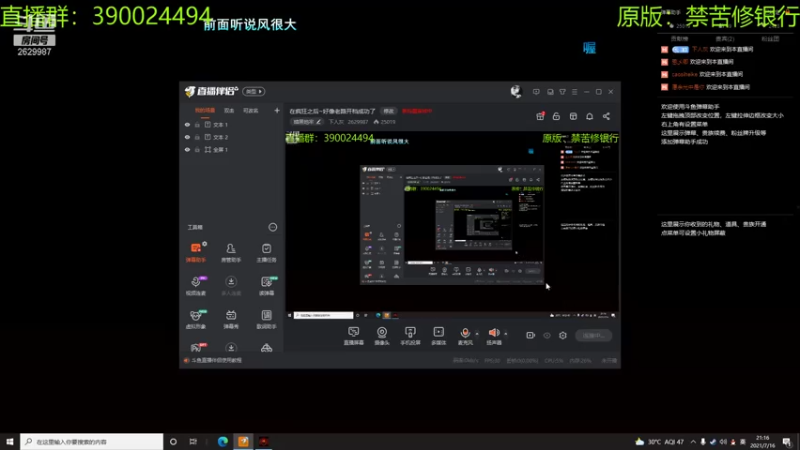Image resolution: width=800 pixels, height=450 pixels.
Task: Open mode switcher next to 直播伴侣 logo
Action: tap(254, 91)
